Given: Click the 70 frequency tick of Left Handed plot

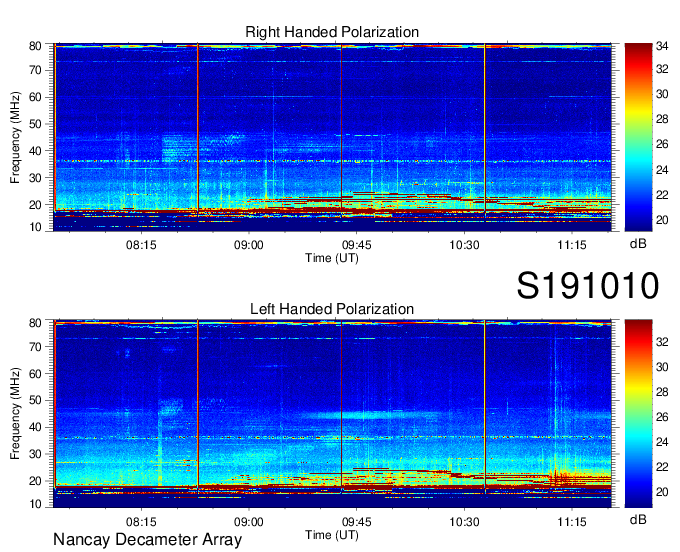Looking at the screenshot, I should coord(35,346).
